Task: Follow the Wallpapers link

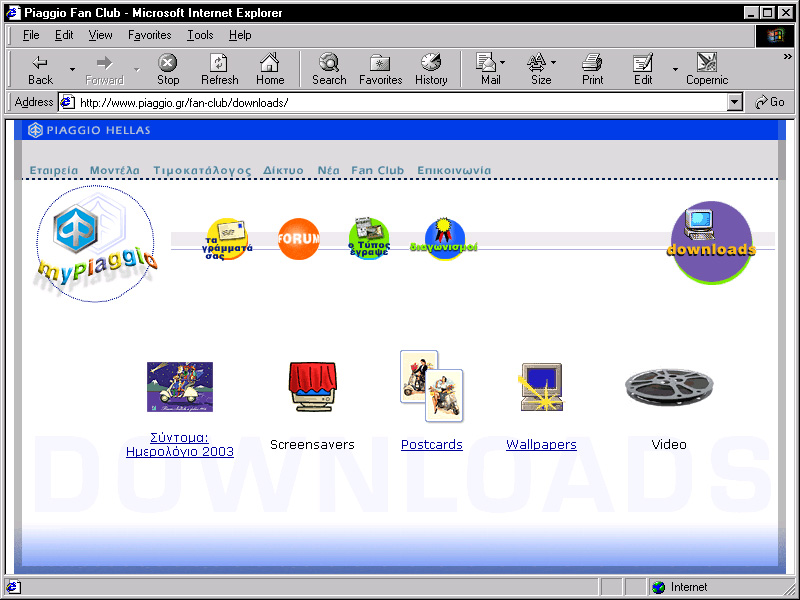Action: [x=541, y=444]
